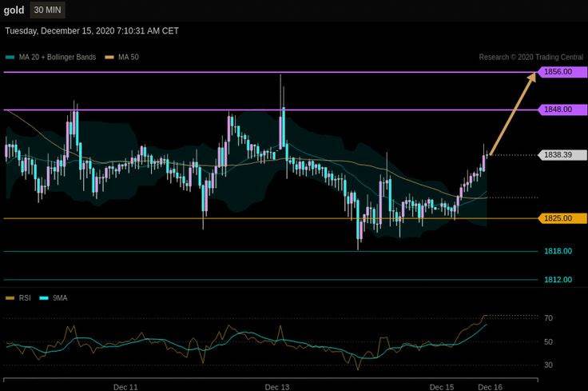This screenshot has height=391, width=588.
Task: Click the RSI 50 level label
Action: pyautogui.click(x=548, y=342)
